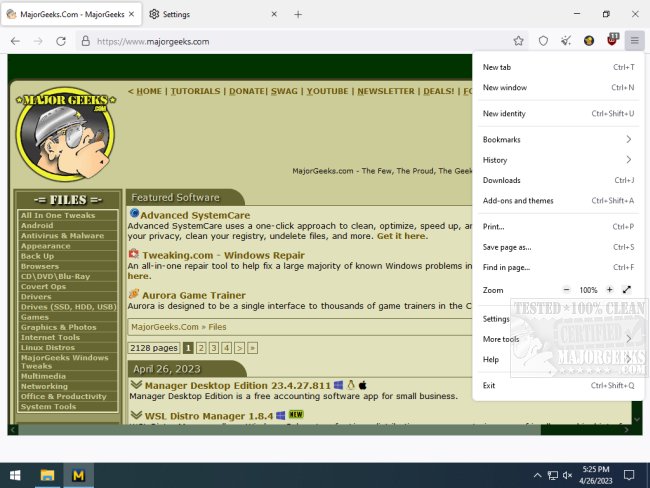Close the hamburger application menu
Screen dimensions: 650x488
point(635,41)
